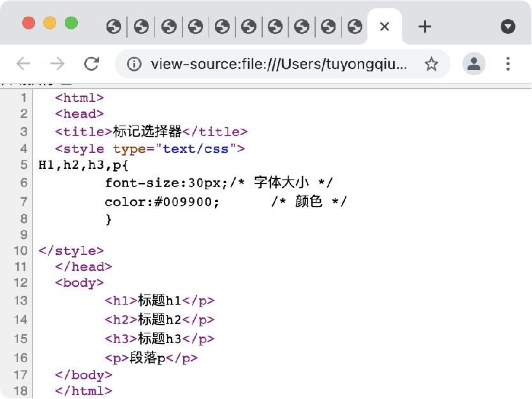Switch to the first globe tab
532x399 pixels.
[x=114, y=26]
